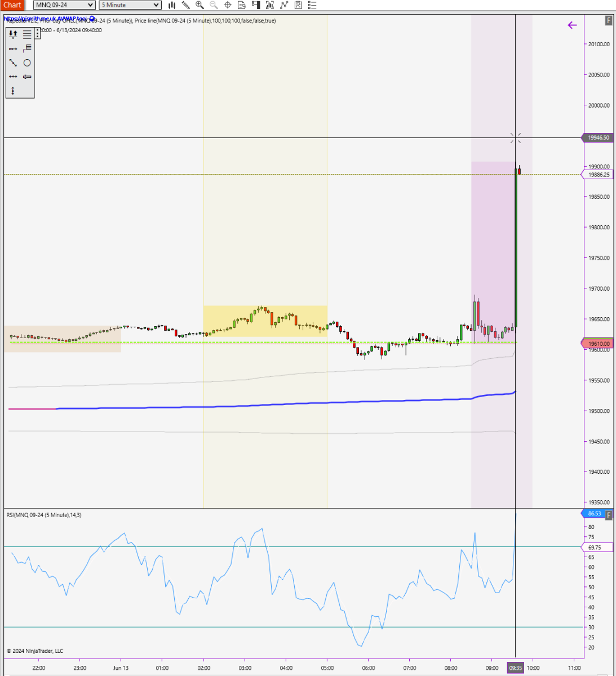
Task: Click the 20100.00 price axis label
Action: [x=599, y=44]
